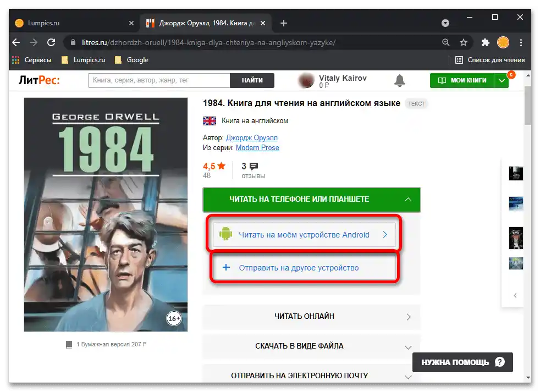Click the 1 Бумажная версия 207 ₽ link
The height and width of the screenshot is (392, 540).
click(x=111, y=344)
